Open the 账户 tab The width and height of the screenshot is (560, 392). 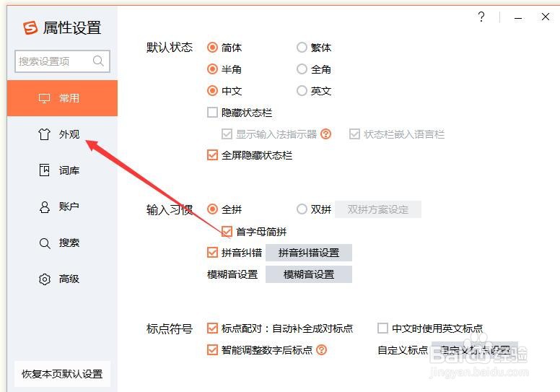(x=62, y=206)
